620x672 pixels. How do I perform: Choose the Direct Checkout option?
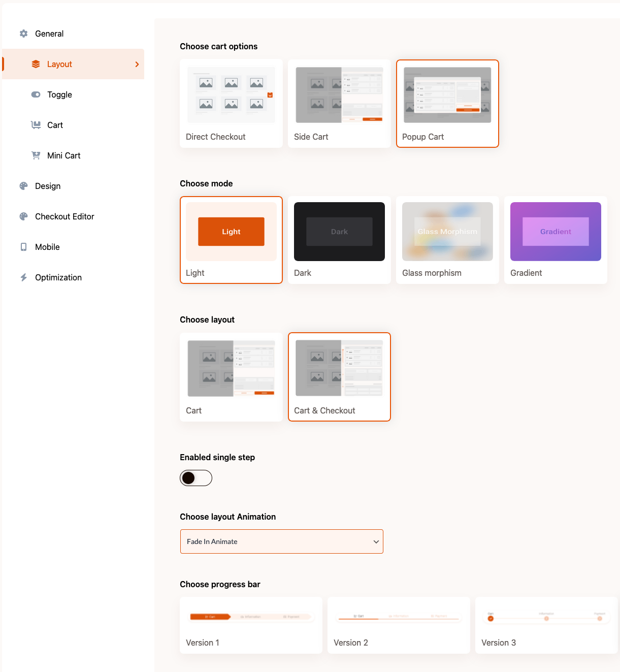pyautogui.click(x=231, y=104)
